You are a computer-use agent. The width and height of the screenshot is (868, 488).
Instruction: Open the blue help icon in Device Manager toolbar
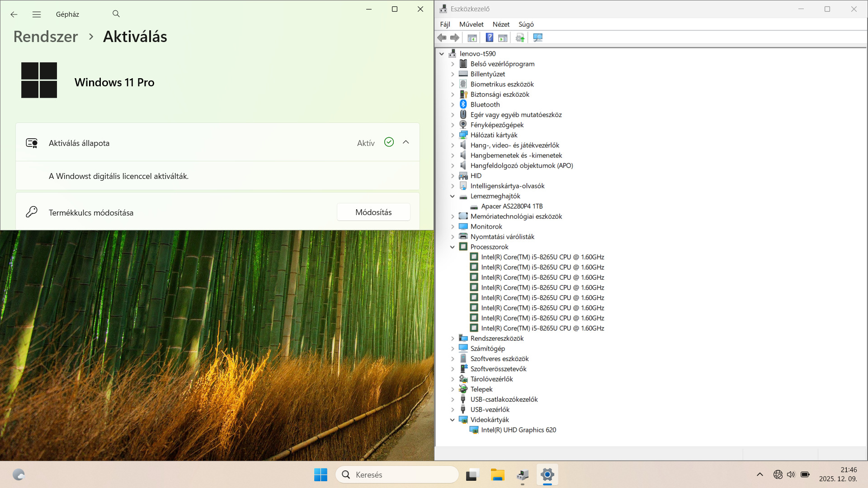click(489, 38)
